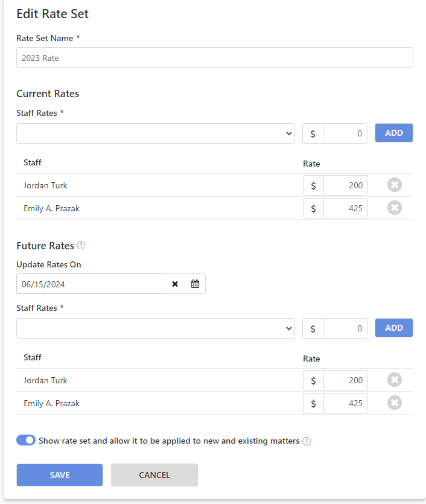Edit Emily A. Prazak's future rate amount
426x504 pixels.
pyautogui.click(x=345, y=403)
